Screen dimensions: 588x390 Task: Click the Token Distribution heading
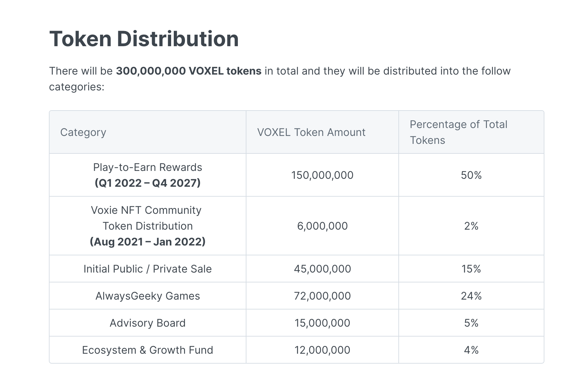pos(144,39)
